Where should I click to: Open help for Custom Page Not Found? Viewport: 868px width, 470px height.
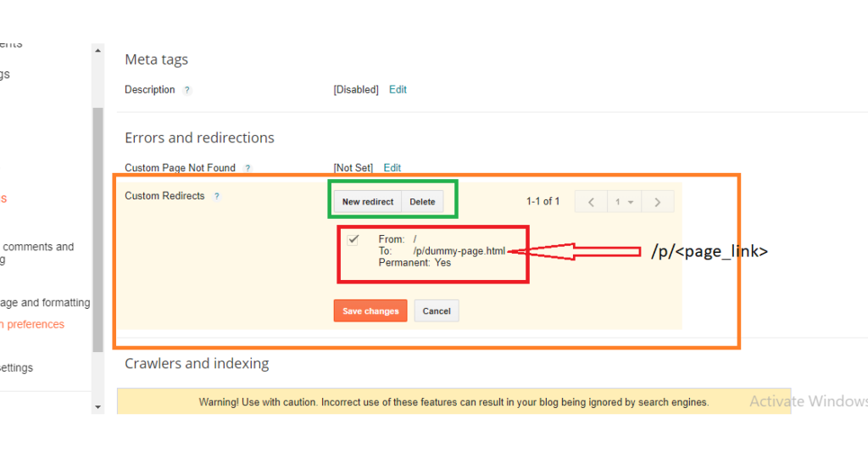(248, 169)
